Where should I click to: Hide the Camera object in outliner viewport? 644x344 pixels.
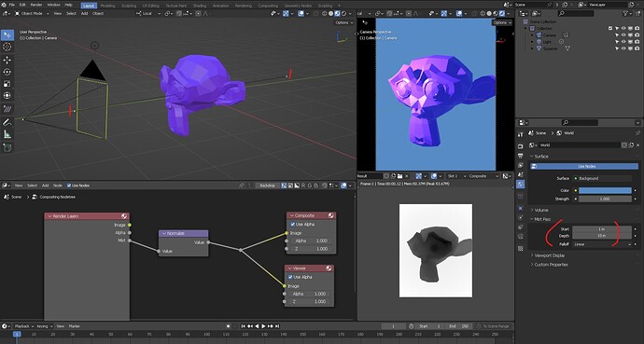(x=623, y=35)
